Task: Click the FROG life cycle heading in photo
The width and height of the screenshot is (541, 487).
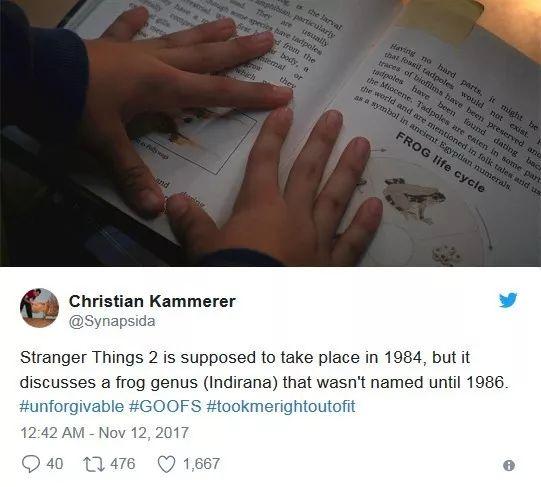Action: 440,162
